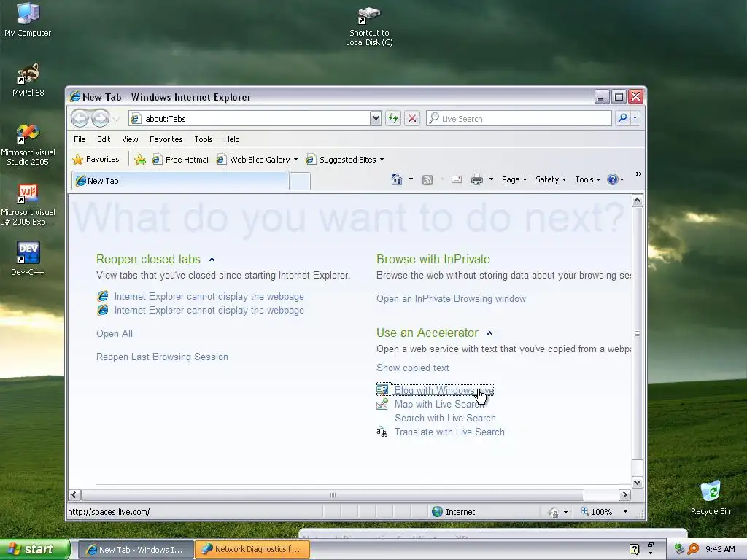The width and height of the screenshot is (747, 560).
Task: Click Search with Live Search link
Action: point(445,418)
